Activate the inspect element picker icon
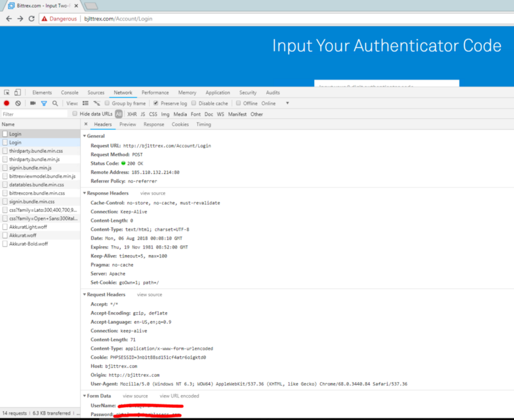The height and width of the screenshot is (420, 514). click(x=6, y=92)
